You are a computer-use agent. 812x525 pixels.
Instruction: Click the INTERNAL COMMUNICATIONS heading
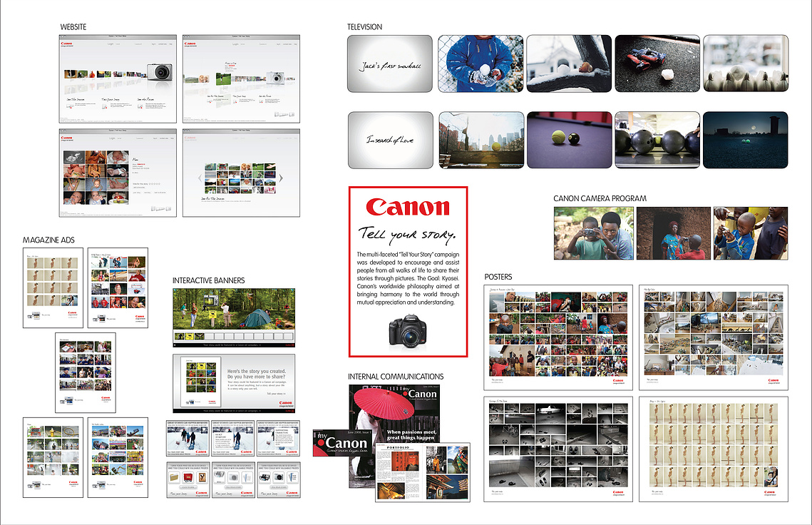tap(396, 377)
